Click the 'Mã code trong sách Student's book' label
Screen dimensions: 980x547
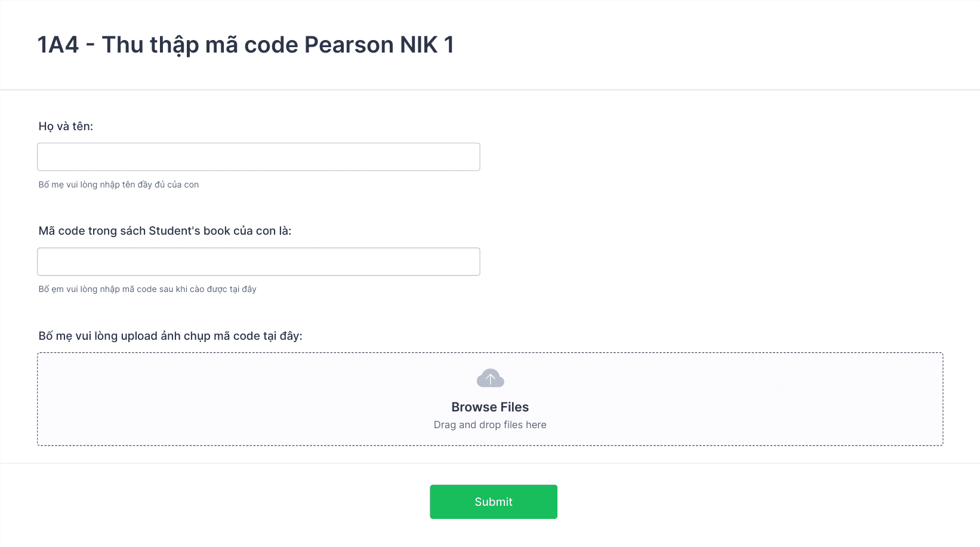pyautogui.click(x=165, y=231)
